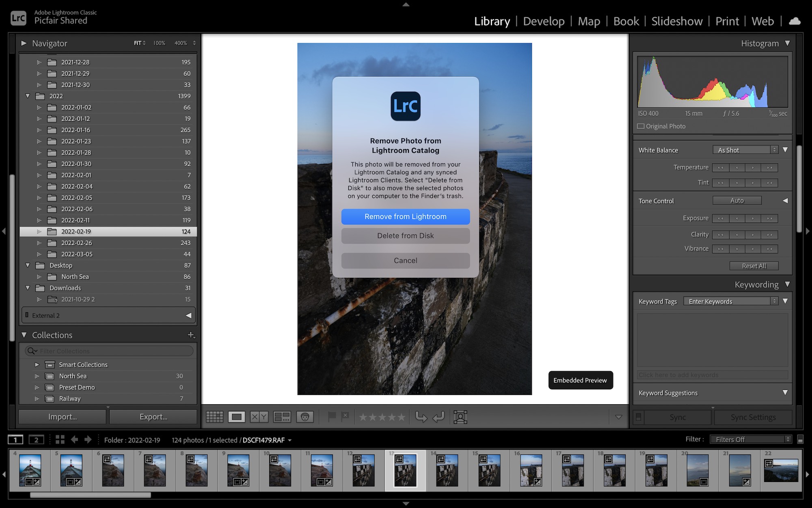Collapse Desktop folder tree
812x508 pixels.
[28, 265]
